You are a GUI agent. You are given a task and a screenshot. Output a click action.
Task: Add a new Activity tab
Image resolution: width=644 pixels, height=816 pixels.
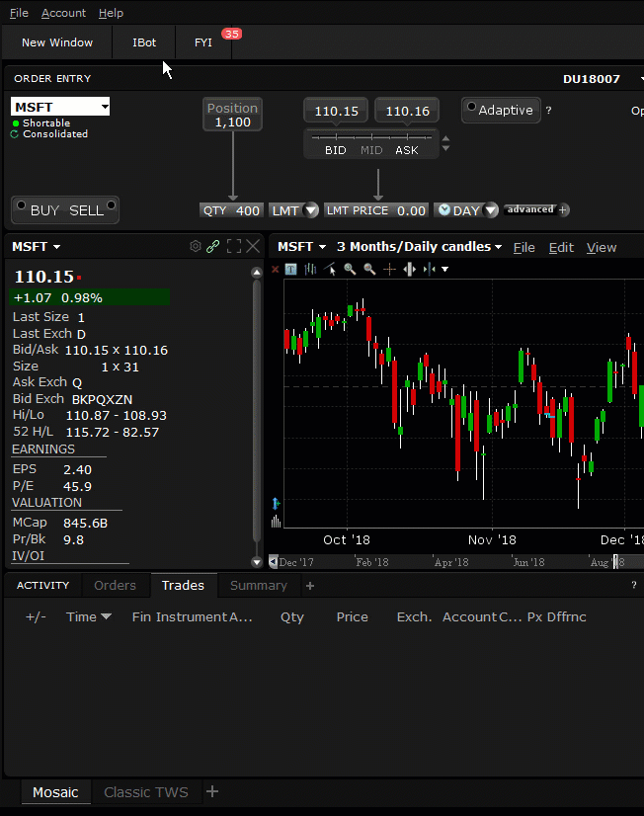point(310,586)
